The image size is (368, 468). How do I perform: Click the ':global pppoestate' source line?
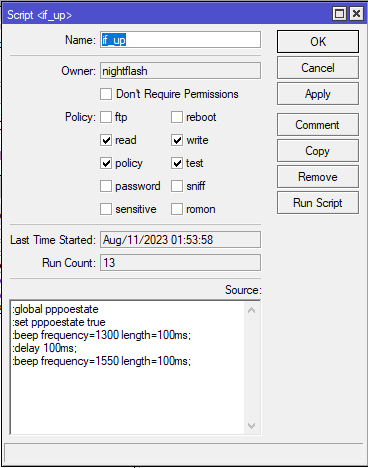(55, 309)
